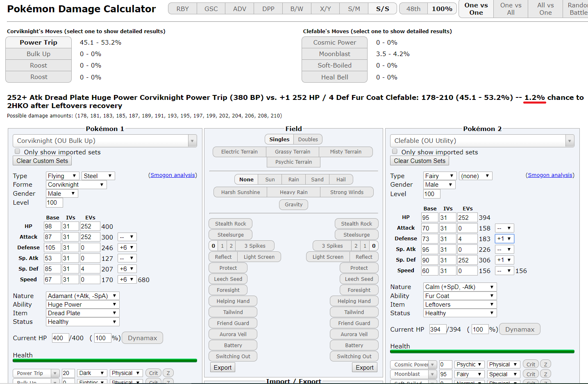Select the Doubles format toggle

(x=308, y=139)
